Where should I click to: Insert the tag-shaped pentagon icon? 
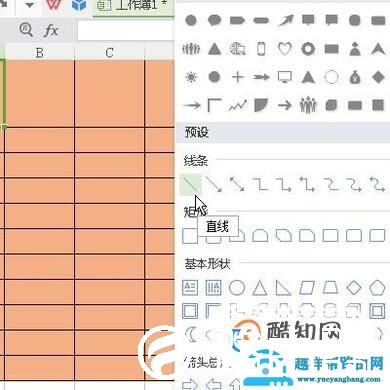click(237, 20)
